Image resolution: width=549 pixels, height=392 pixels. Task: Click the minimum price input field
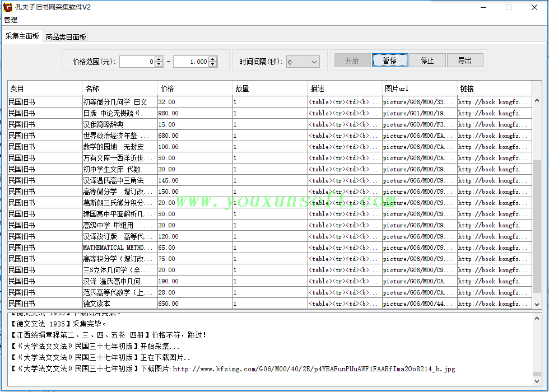click(x=137, y=62)
